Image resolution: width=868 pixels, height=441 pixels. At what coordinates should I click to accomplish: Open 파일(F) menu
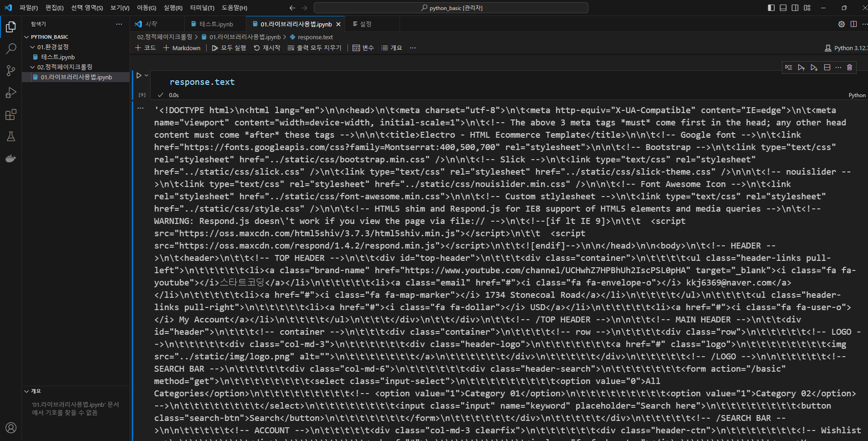(29, 8)
